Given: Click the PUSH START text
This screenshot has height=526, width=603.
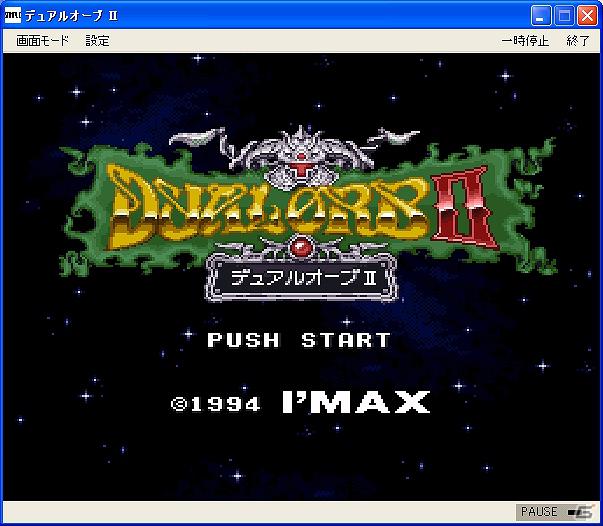Looking at the screenshot, I should [x=299, y=340].
